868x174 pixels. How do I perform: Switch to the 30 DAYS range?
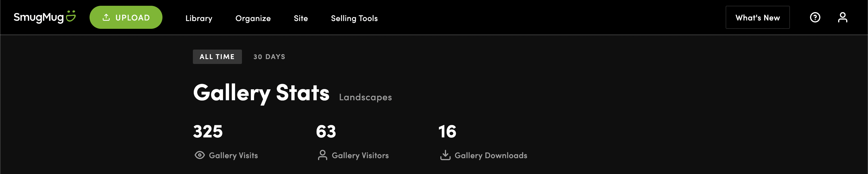pyautogui.click(x=269, y=57)
